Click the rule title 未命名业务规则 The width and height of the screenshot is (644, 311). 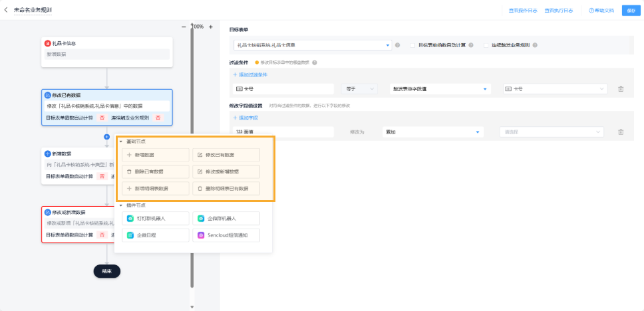(33, 9)
